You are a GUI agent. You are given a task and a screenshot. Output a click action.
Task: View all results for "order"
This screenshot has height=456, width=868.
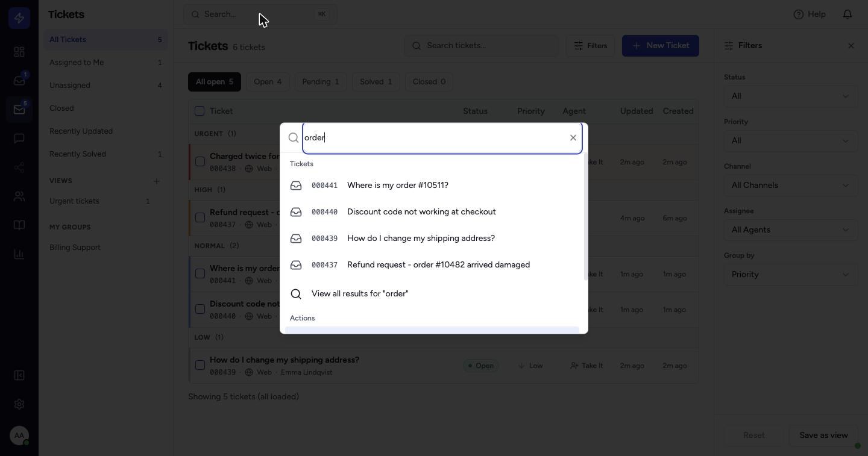click(x=432, y=294)
